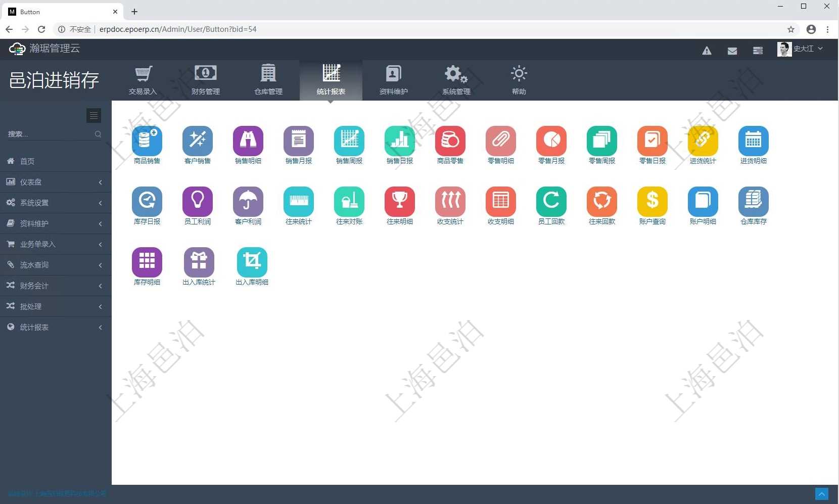Open the 库存明细 grid icon
839x504 pixels.
[147, 262]
